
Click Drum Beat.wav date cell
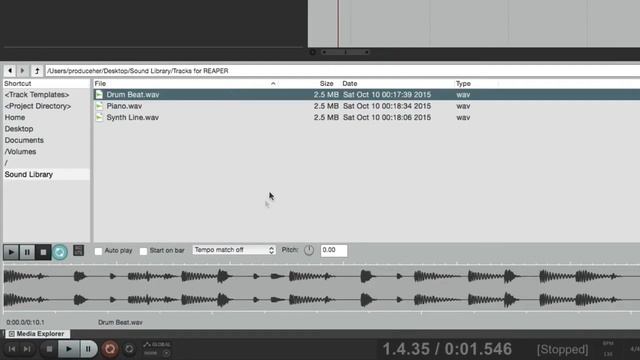pos(387,94)
